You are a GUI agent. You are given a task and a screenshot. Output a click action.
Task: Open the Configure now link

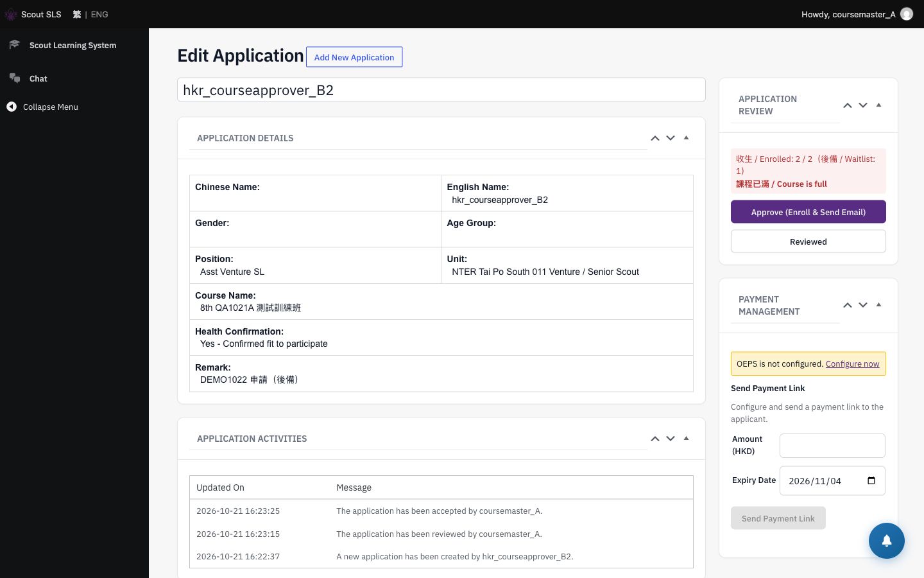coord(852,363)
